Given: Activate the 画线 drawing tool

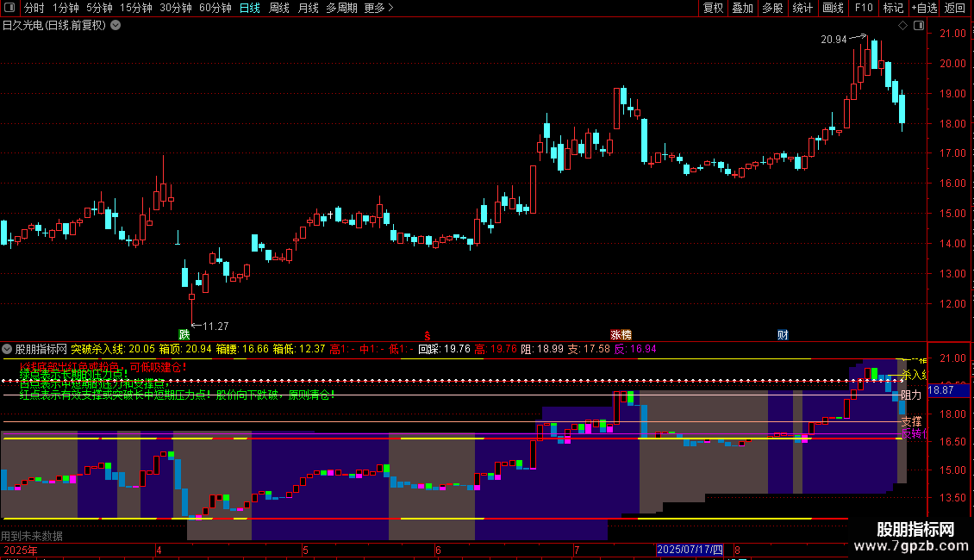Looking at the screenshot, I should pyautogui.click(x=833, y=8).
